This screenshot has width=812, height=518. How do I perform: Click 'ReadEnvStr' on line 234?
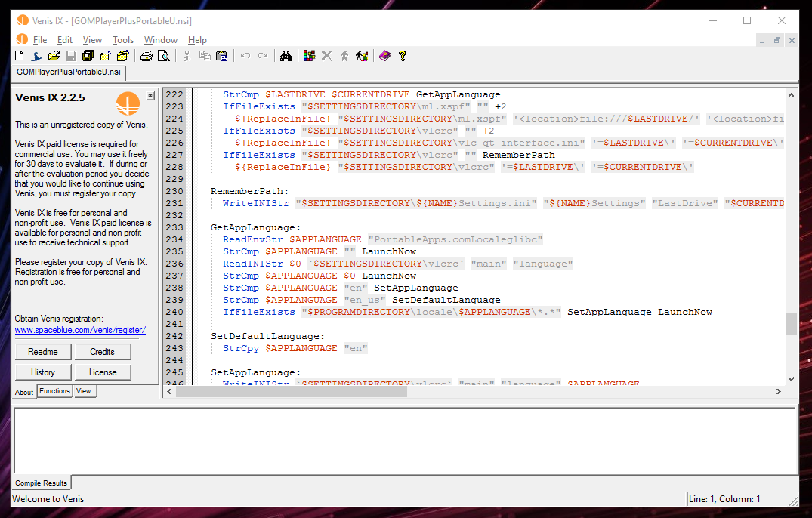253,239
